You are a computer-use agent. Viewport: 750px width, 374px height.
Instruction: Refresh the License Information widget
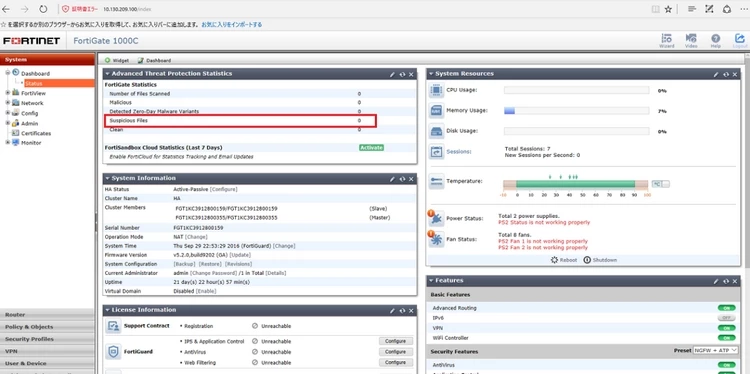click(402, 310)
